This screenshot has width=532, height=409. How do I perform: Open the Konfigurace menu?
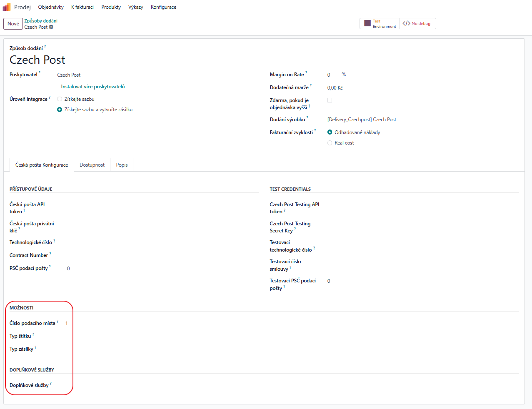point(164,7)
